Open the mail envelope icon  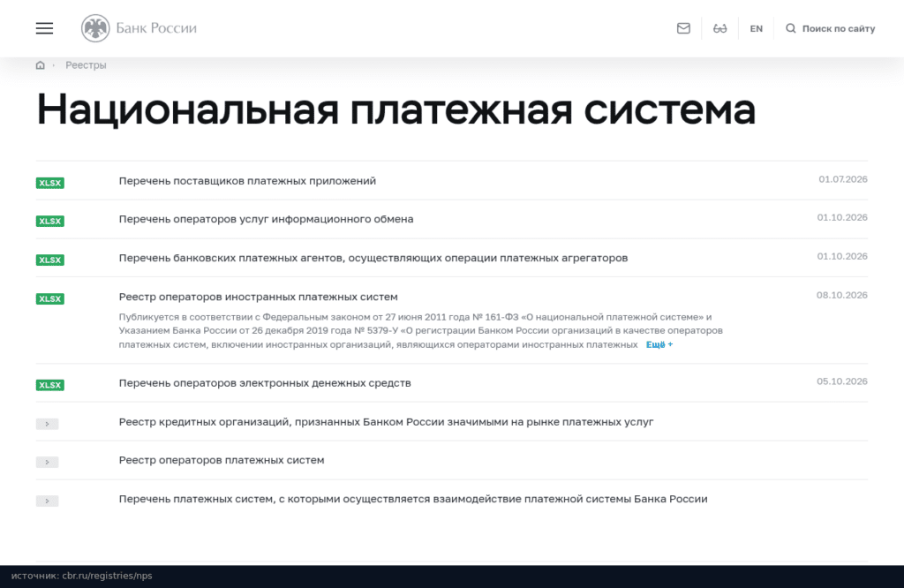(x=683, y=28)
